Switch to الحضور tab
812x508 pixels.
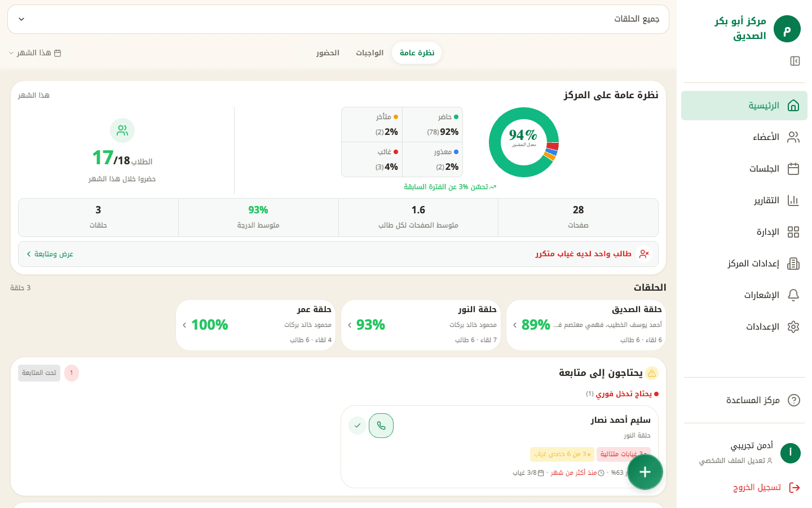coord(328,53)
